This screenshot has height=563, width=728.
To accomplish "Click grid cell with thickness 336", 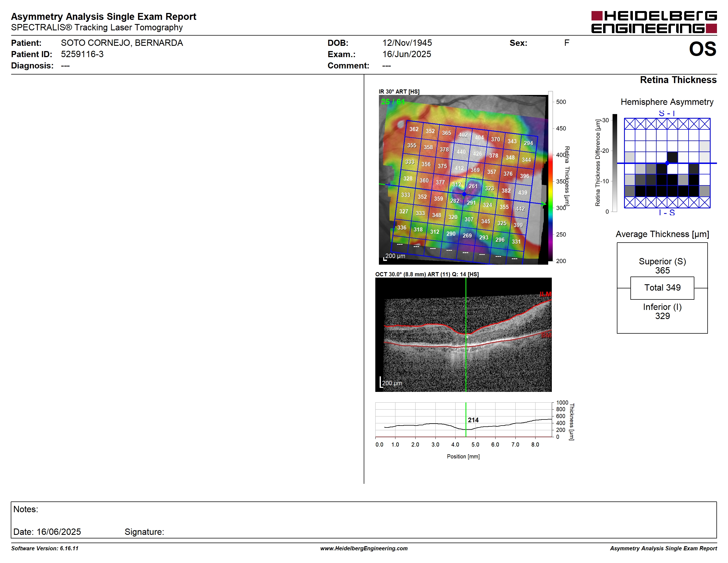I will [x=402, y=227].
